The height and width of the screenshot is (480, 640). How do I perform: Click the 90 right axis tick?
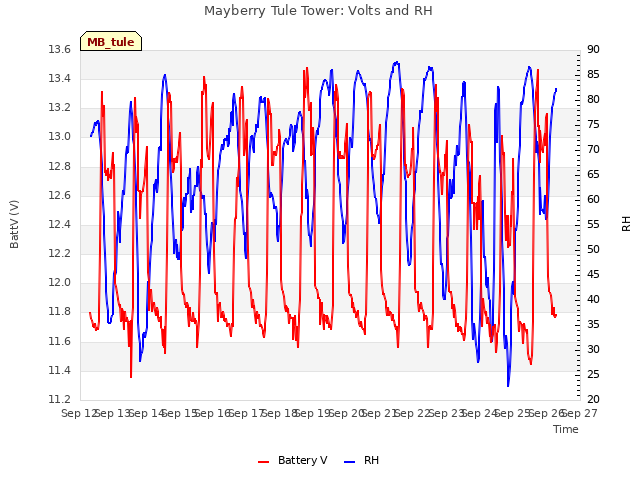point(593,49)
